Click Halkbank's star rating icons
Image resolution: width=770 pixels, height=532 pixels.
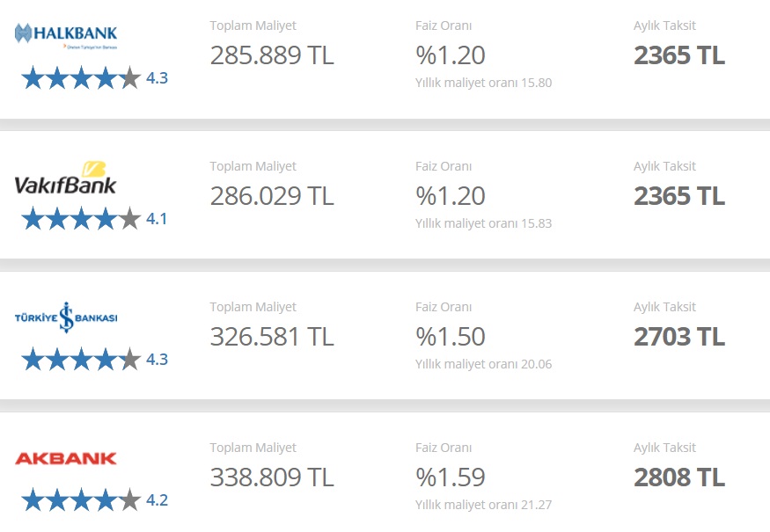(81, 78)
